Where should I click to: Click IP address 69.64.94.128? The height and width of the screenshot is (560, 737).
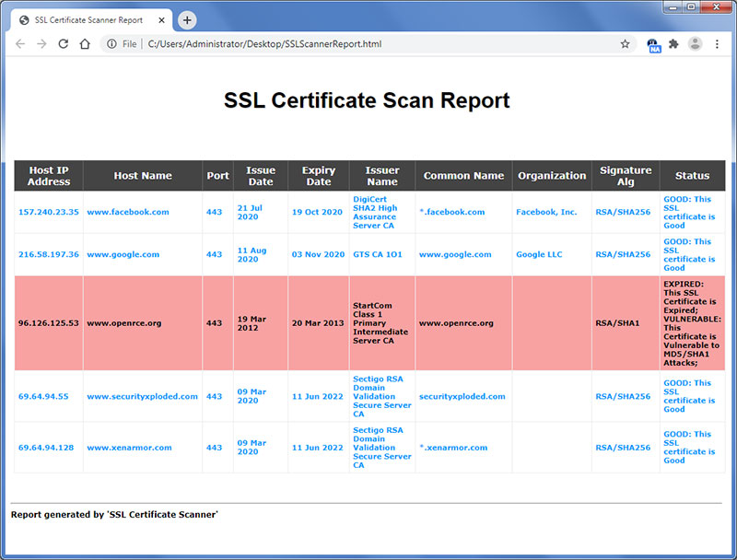pos(46,448)
